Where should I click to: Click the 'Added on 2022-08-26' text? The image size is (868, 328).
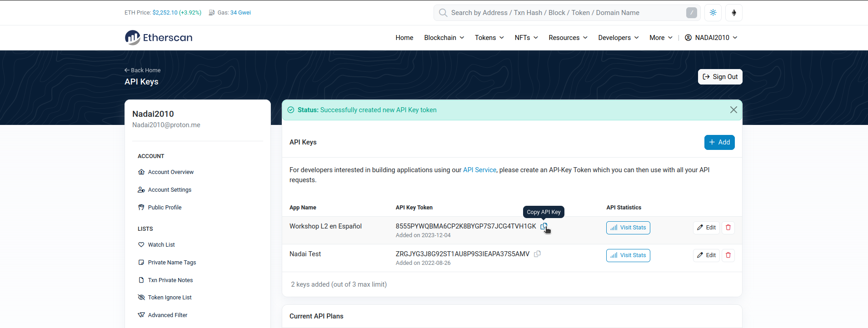423,263
